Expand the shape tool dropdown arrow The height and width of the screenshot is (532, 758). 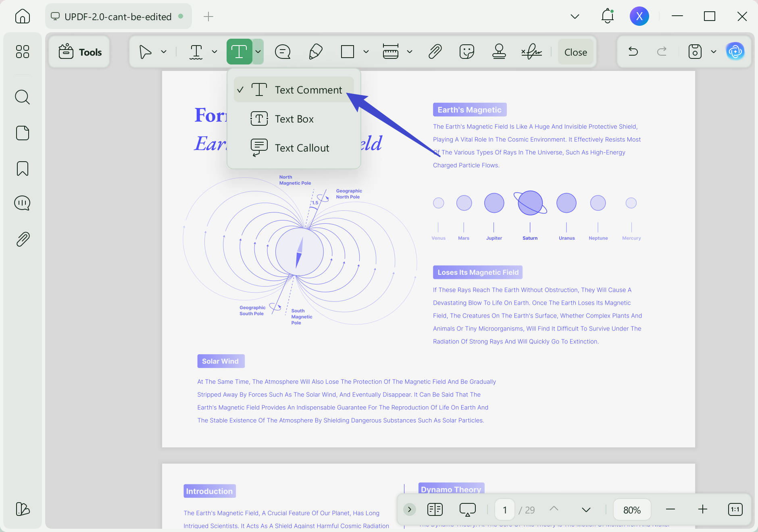366,52
